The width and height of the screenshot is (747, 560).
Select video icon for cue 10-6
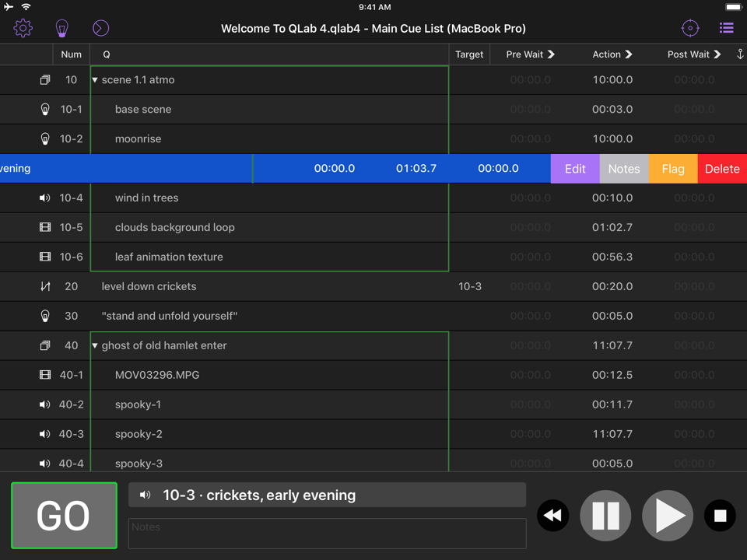point(45,257)
